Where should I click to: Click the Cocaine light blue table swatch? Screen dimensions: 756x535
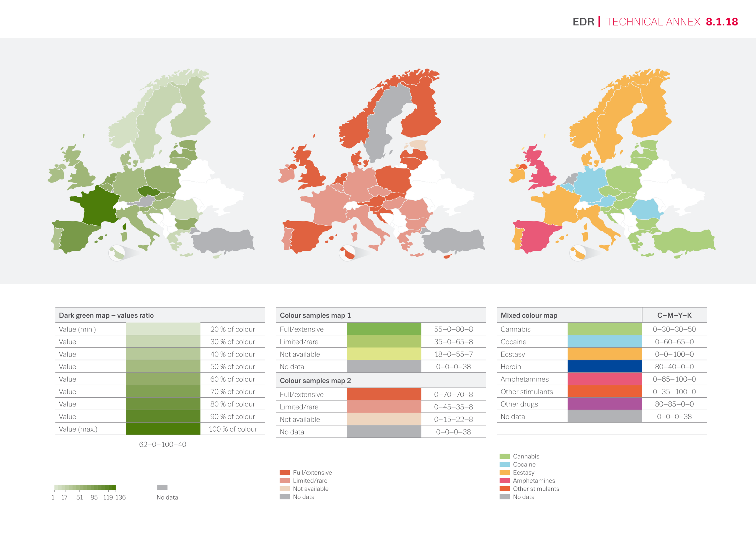click(605, 342)
